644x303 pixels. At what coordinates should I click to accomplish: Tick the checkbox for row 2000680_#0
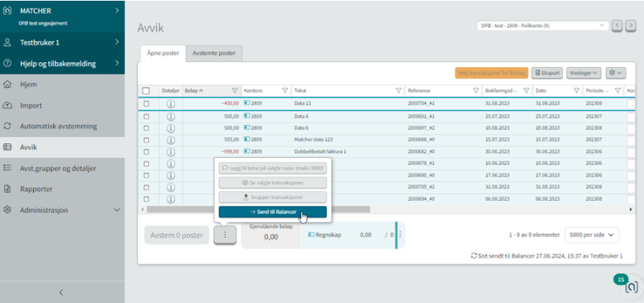point(147,175)
